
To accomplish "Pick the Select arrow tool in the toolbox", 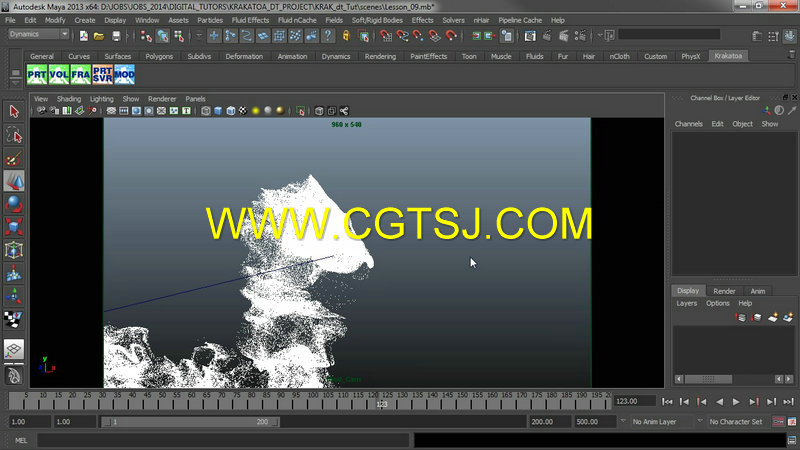I will tap(14, 111).
